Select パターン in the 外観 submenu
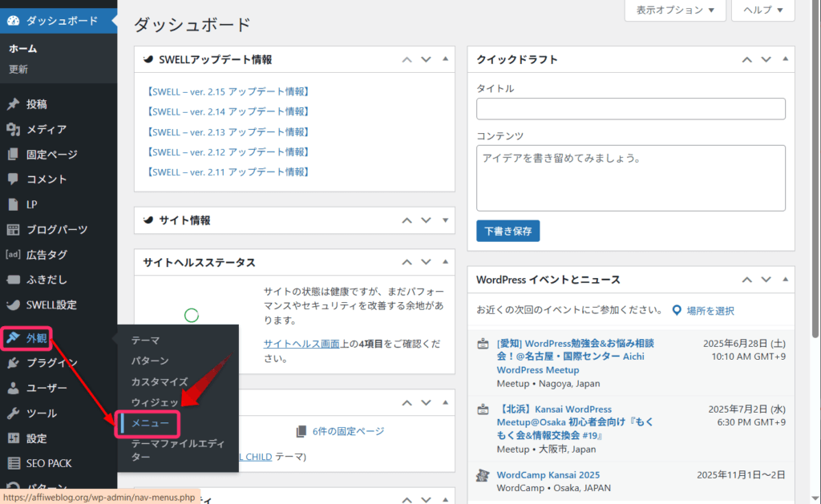The width and height of the screenshot is (821, 504). pos(150,361)
